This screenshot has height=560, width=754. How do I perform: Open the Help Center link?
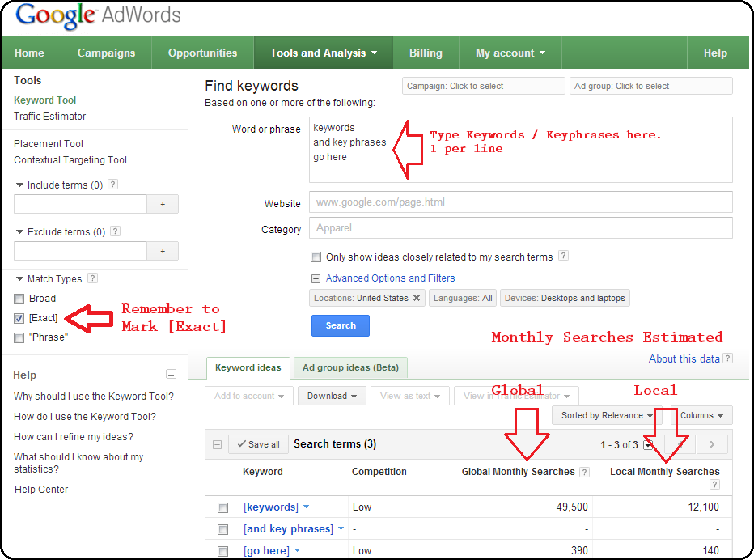coord(41,490)
